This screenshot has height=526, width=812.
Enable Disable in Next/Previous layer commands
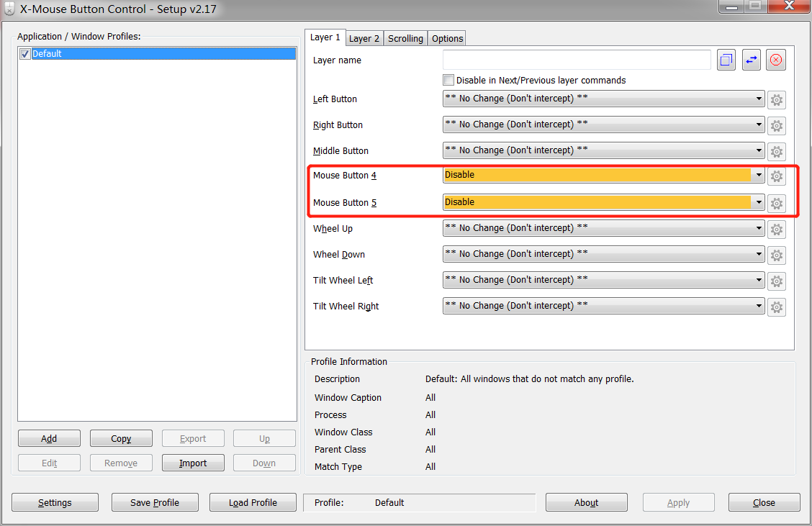pyautogui.click(x=448, y=81)
